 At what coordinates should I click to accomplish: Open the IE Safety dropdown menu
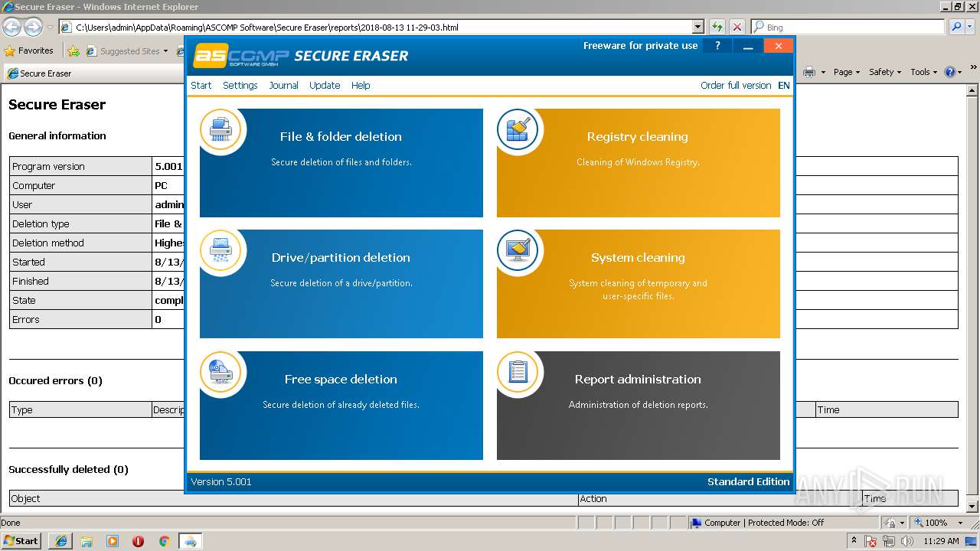click(885, 72)
